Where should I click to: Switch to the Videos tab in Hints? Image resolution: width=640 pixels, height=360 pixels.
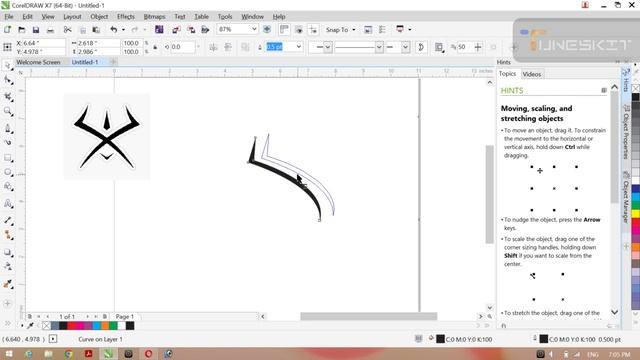tap(532, 74)
